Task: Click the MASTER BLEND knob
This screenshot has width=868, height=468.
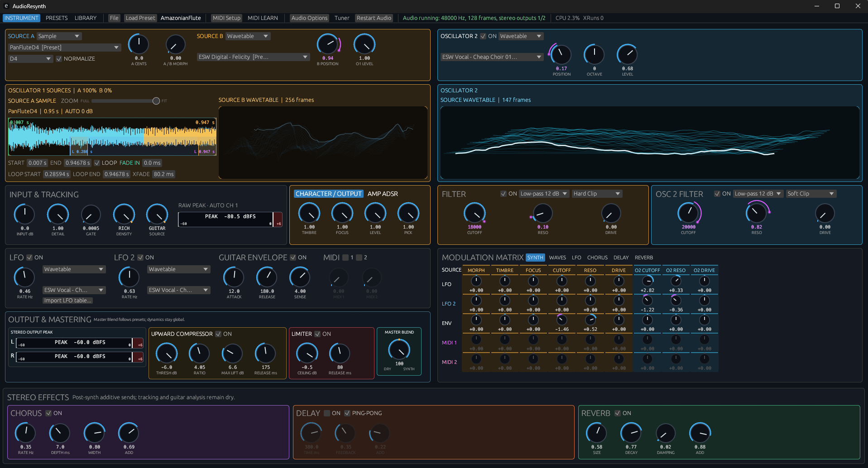Action: 399,350
